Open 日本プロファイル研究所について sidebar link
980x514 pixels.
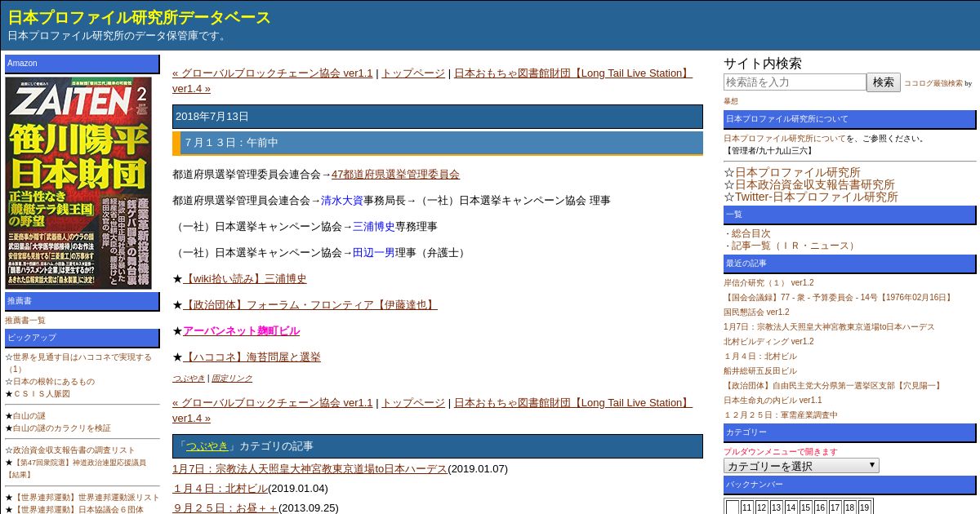click(x=785, y=139)
